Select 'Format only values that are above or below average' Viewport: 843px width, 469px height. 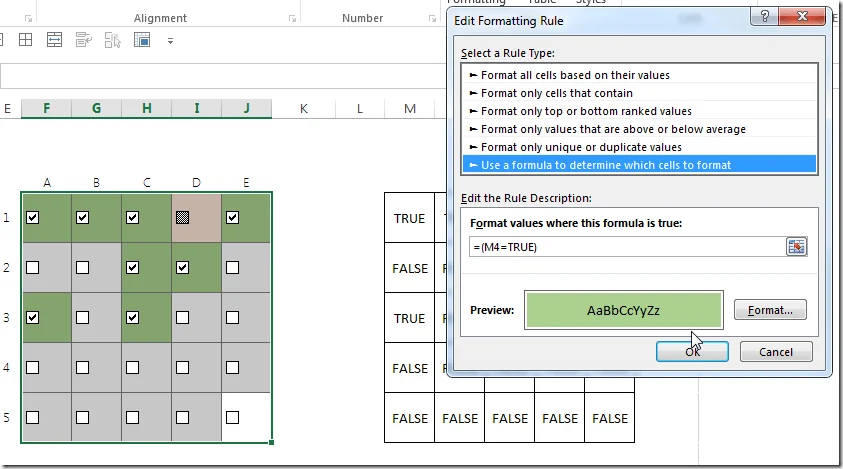(639, 129)
